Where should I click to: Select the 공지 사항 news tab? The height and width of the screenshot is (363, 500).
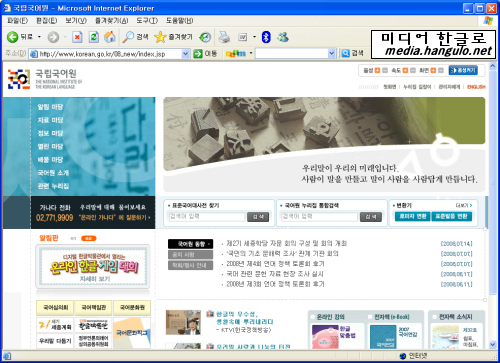click(190, 255)
